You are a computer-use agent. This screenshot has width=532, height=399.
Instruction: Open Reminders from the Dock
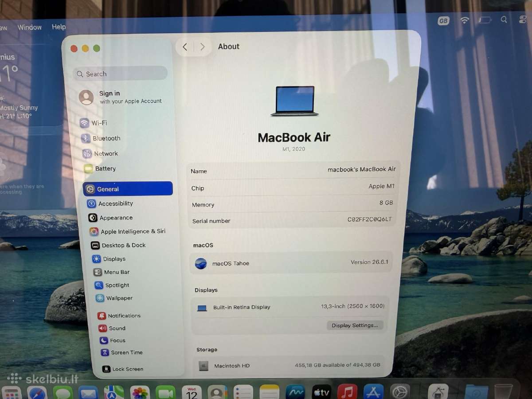tap(243, 393)
